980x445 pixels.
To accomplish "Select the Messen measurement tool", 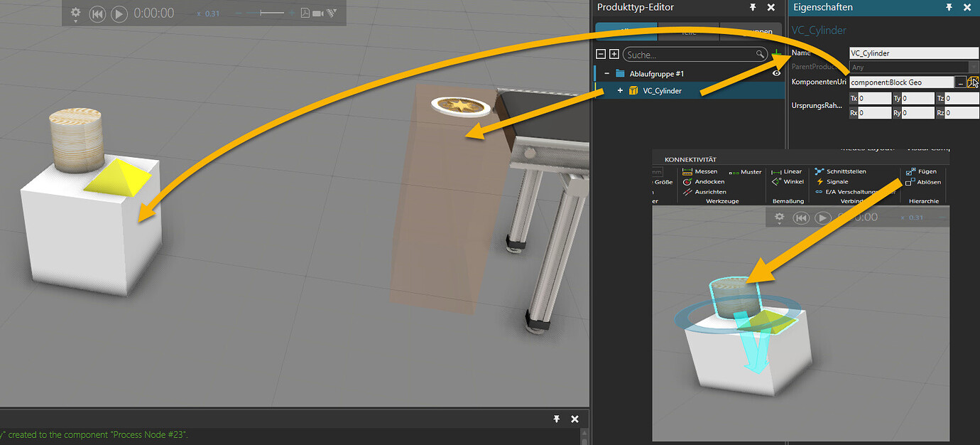I will click(686, 172).
